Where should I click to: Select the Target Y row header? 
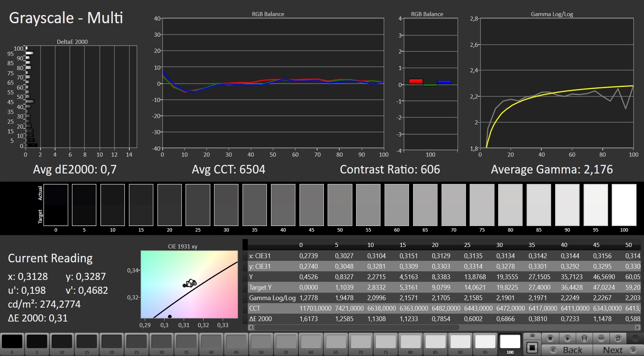pos(261,287)
